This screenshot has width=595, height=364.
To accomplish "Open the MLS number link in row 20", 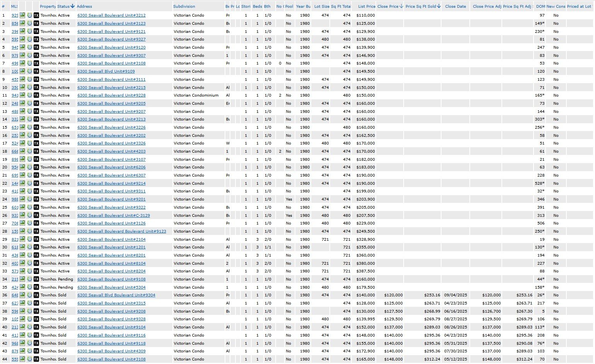I will [15, 167].
